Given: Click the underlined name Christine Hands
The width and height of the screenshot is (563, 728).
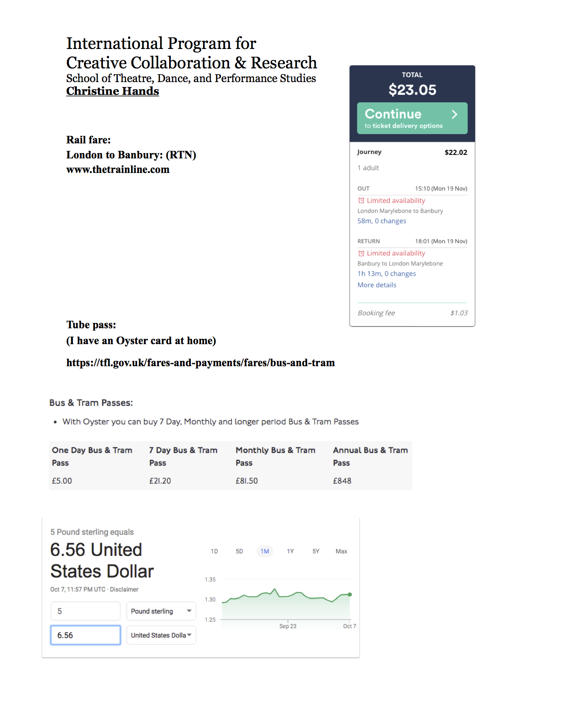Looking at the screenshot, I should (x=113, y=91).
